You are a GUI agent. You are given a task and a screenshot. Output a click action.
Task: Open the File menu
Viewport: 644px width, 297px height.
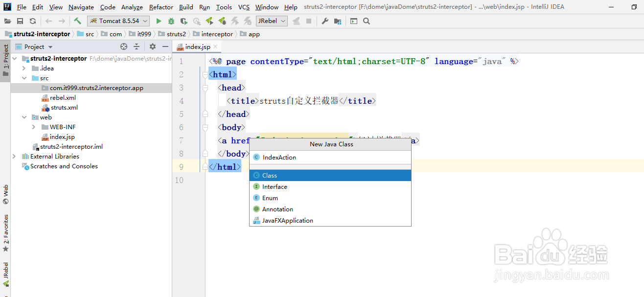[22, 7]
